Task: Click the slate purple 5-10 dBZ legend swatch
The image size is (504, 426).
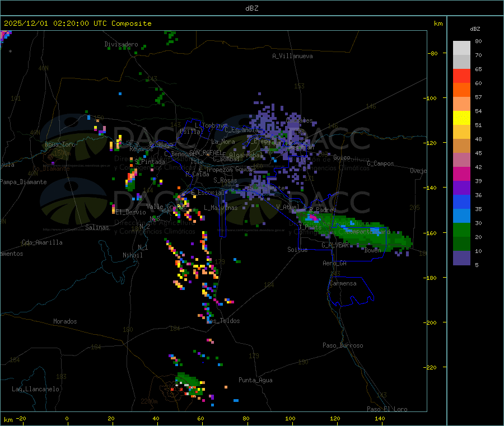Action: coord(461,258)
